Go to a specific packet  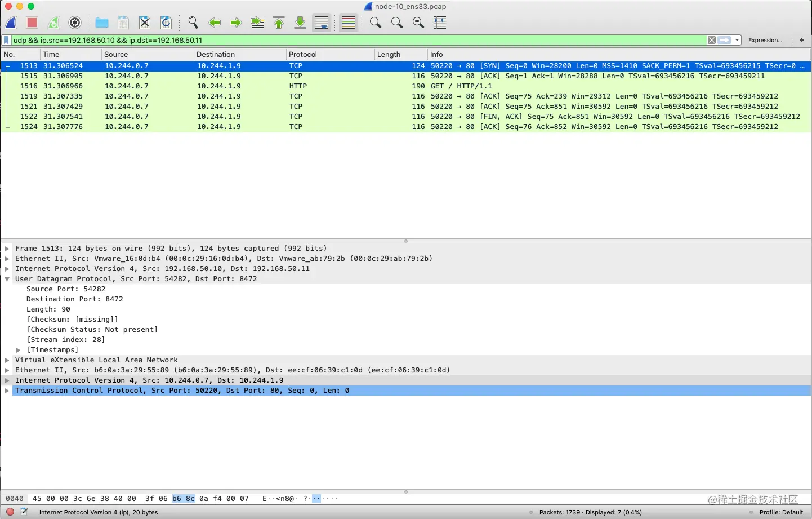pyautogui.click(x=257, y=23)
